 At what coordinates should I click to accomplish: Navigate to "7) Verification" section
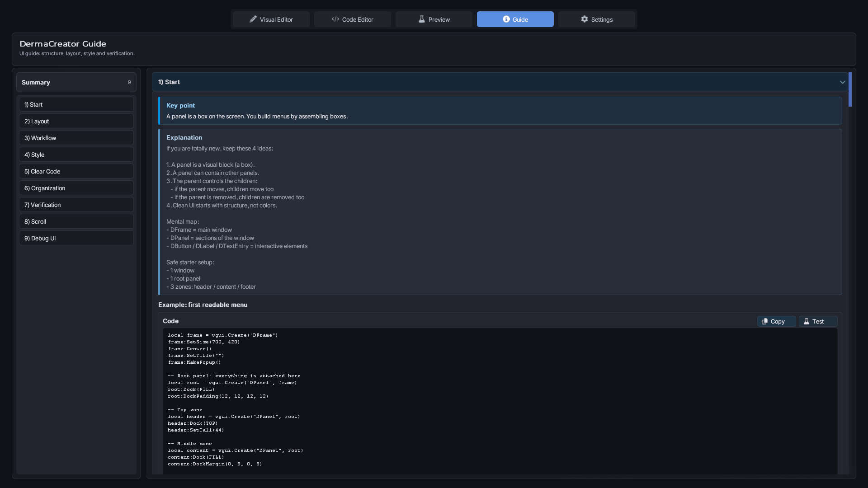[76, 205]
